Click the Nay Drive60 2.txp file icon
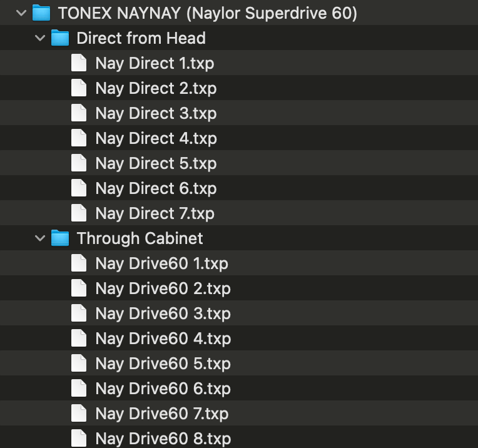 coord(79,288)
